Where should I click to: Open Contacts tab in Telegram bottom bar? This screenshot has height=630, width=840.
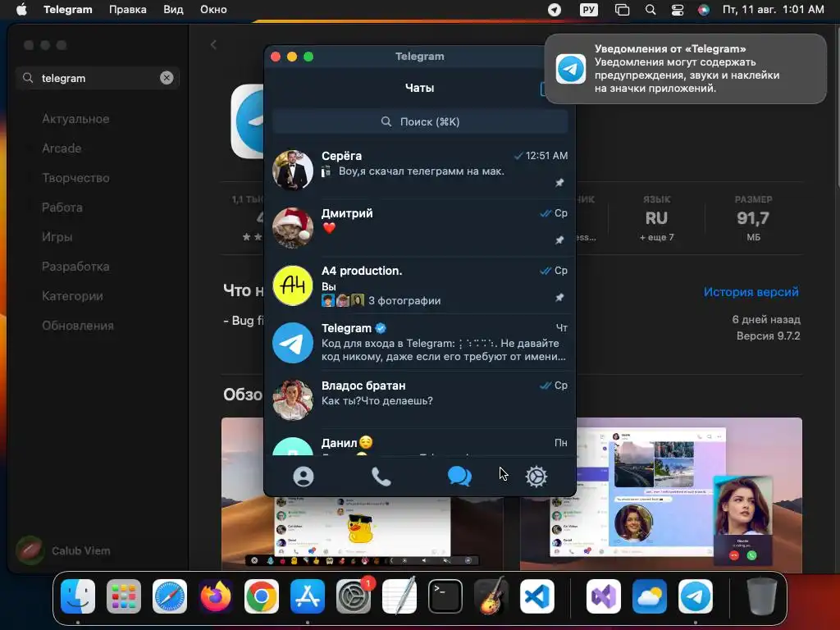tap(304, 477)
